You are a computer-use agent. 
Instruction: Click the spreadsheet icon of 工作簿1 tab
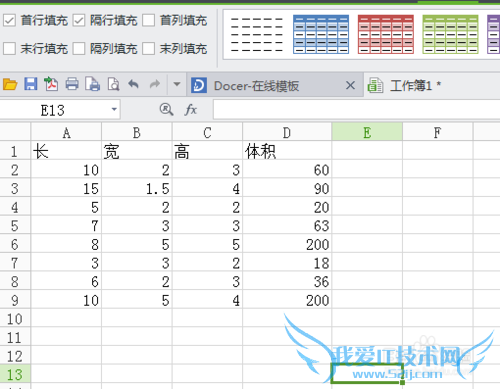[x=375, y=85]
